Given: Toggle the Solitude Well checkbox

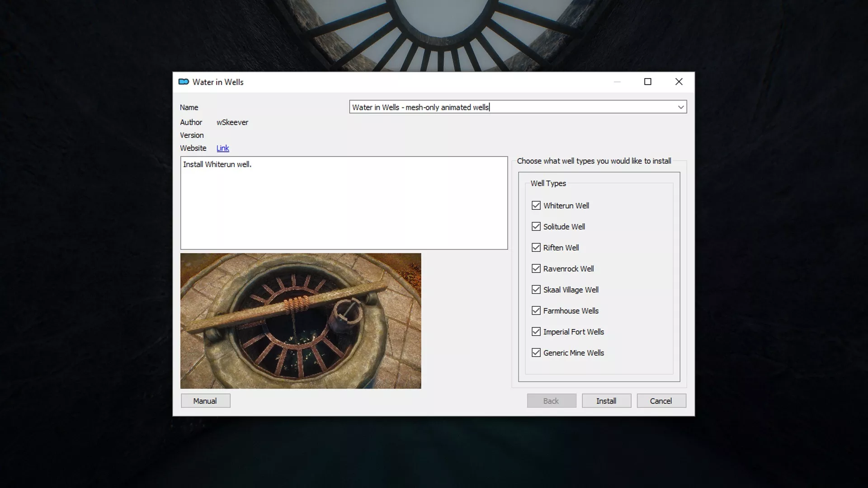Looking at the screenshot, I should pos(536,226).
